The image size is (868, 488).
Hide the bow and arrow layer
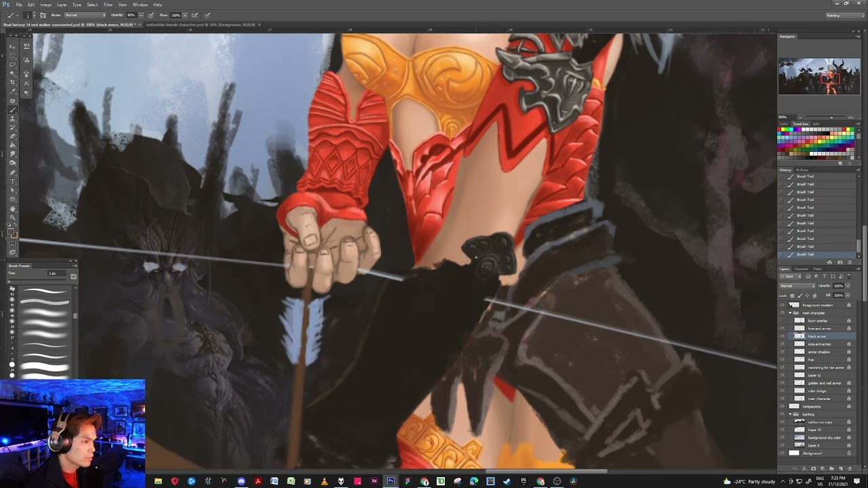click(x=782, y=328)
